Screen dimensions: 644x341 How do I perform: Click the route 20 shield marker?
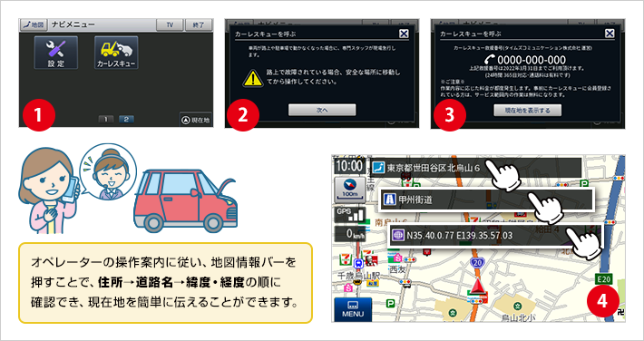(x=476, y=263)
